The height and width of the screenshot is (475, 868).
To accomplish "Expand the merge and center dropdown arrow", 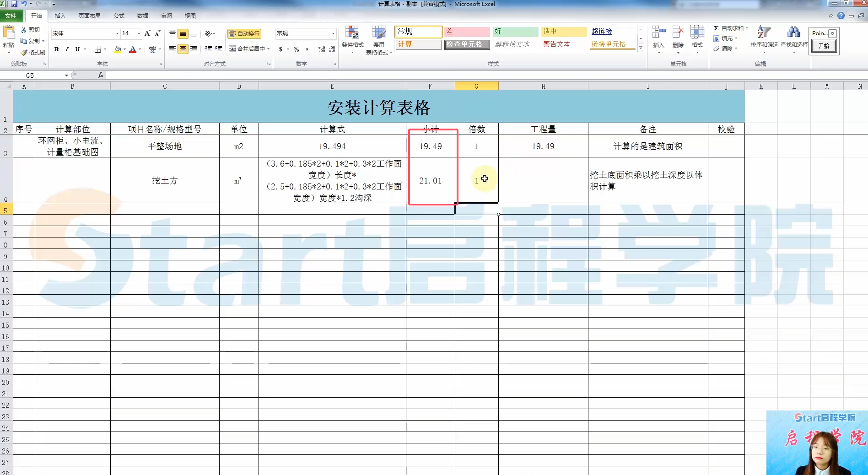I will [x=269, y=49].
